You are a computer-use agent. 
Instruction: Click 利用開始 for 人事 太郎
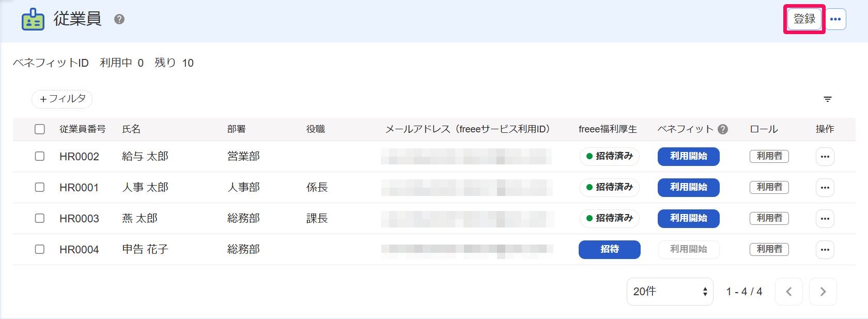click(x=689, y=187)
